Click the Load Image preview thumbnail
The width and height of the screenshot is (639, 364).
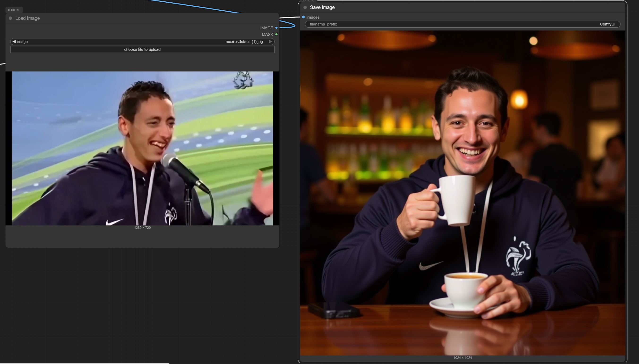click(x=142, y=148)
